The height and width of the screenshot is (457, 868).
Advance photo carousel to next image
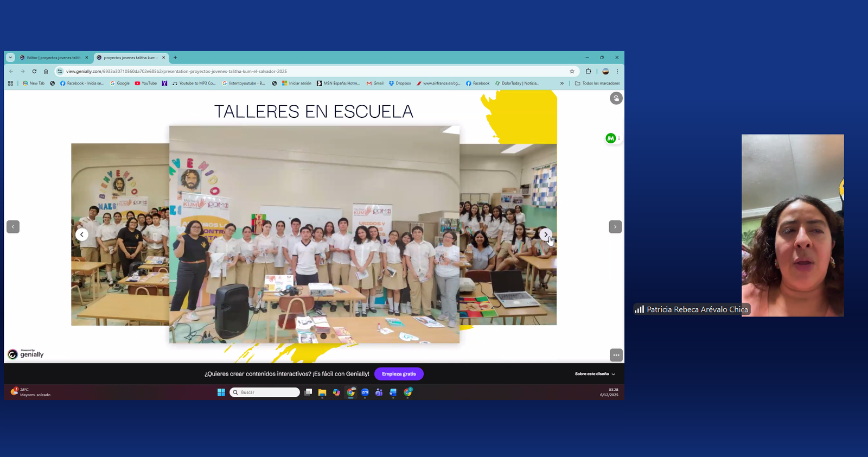pyautogui.click(x=545, y=234)
